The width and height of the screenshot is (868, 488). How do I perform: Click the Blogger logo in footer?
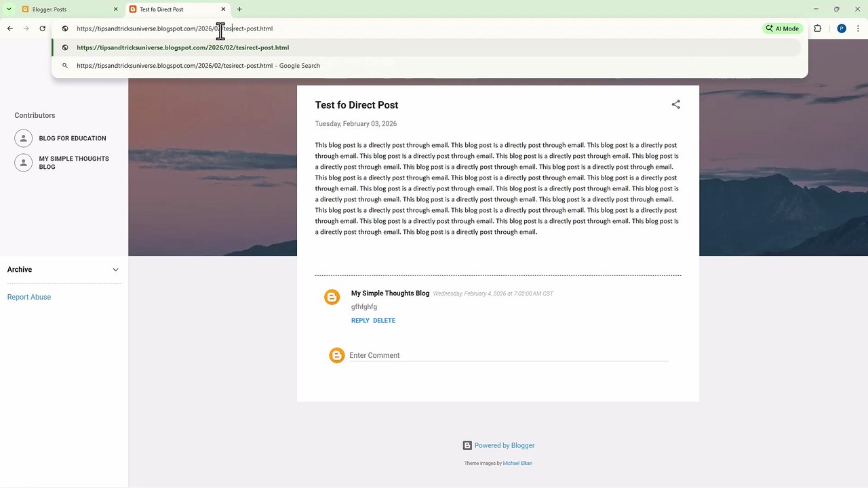(467, 445)
